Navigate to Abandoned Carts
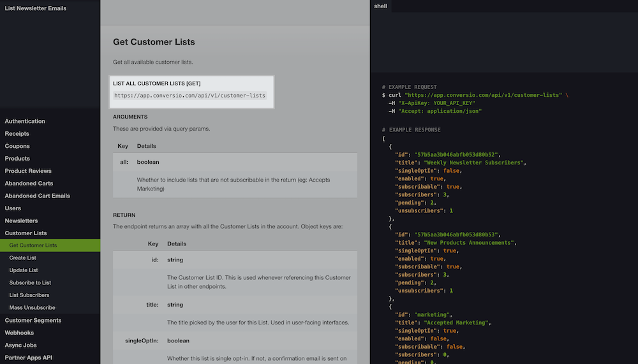 (28, 184)
